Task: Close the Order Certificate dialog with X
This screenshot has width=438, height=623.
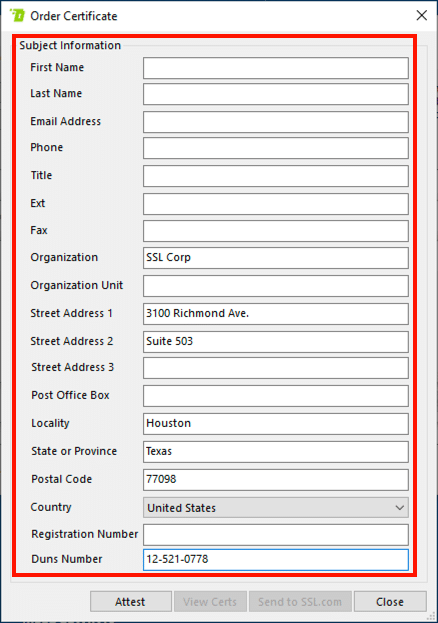Action: (421, 15)
